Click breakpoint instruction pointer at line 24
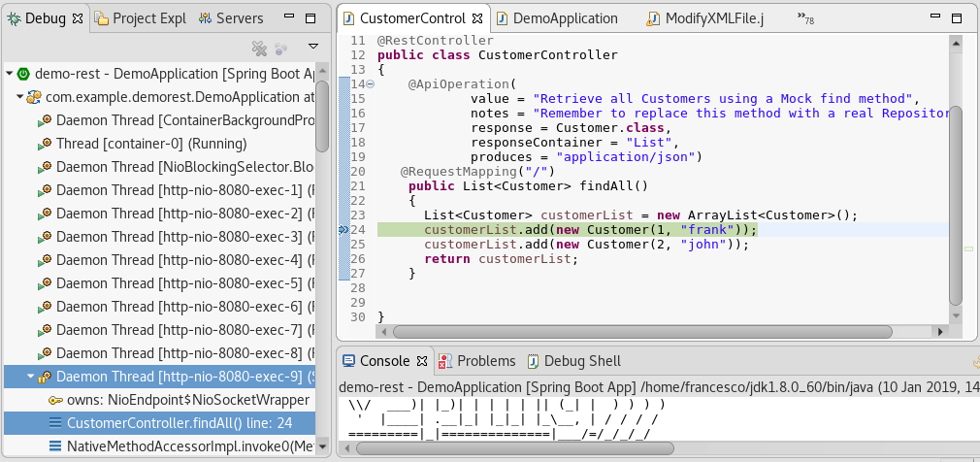Viewport: 980px width, 462px height. 343,230
